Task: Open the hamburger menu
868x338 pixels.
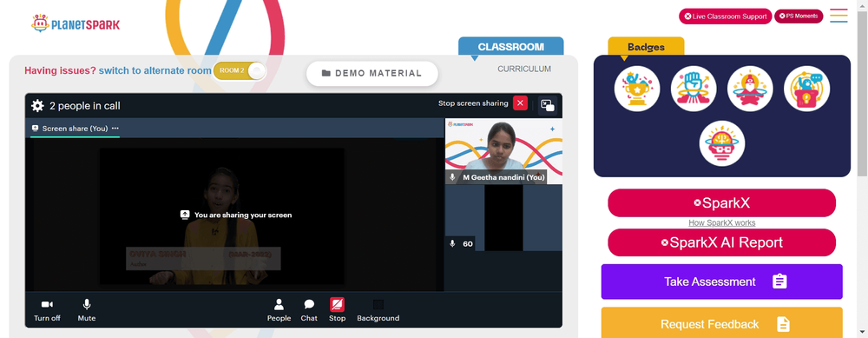Action: (x=838, y=16)
